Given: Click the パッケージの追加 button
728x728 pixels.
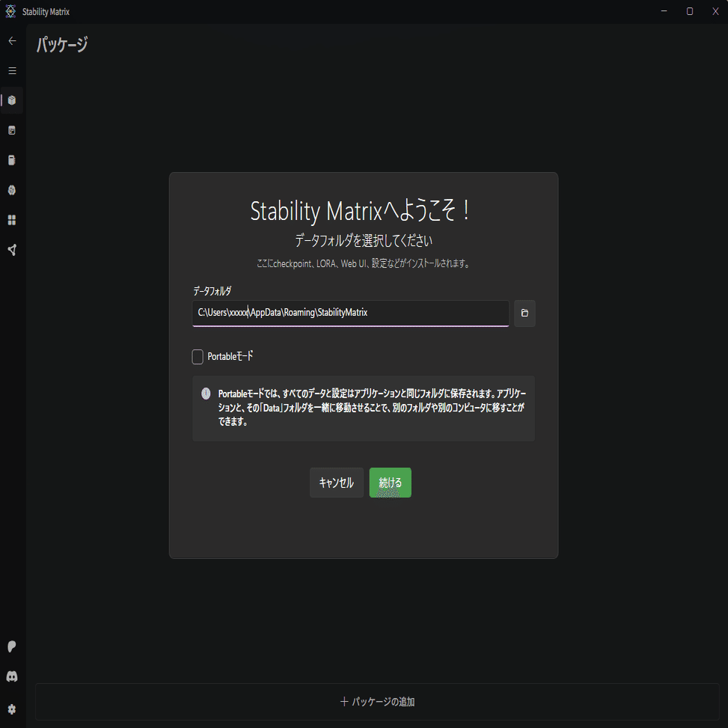Looking at the screenshot, I should click(377, 702).
